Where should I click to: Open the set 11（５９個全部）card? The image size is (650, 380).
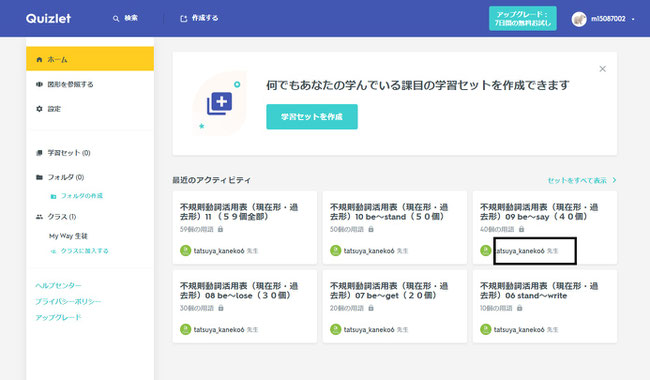point(245,228)
